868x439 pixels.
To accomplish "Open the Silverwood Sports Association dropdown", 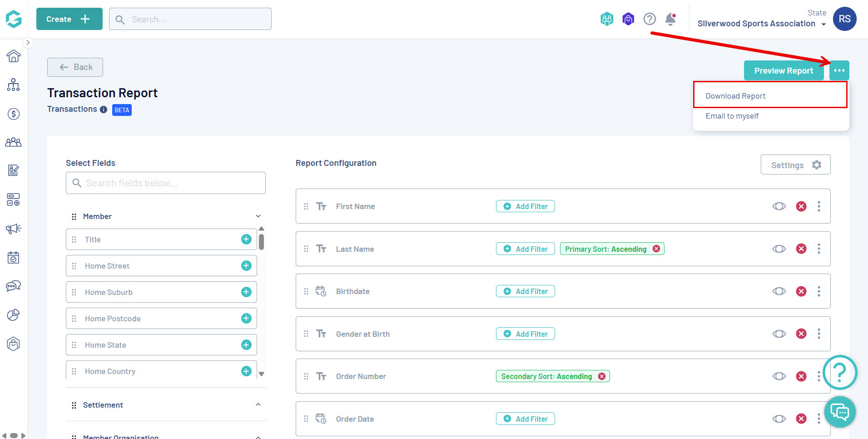I will (x=762, y=24).
